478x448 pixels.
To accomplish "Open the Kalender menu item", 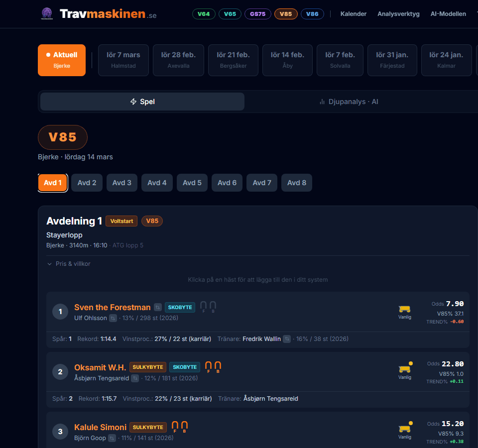I will pos(353,13).
